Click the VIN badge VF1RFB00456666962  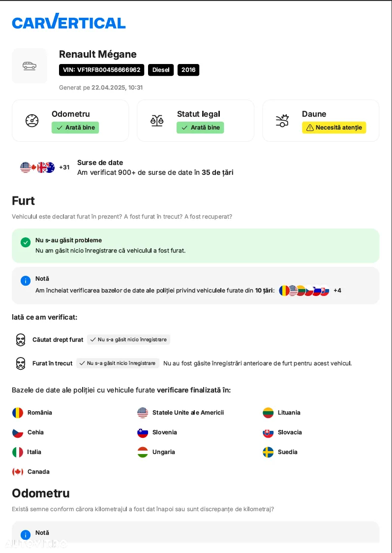[x=101, y=70]
